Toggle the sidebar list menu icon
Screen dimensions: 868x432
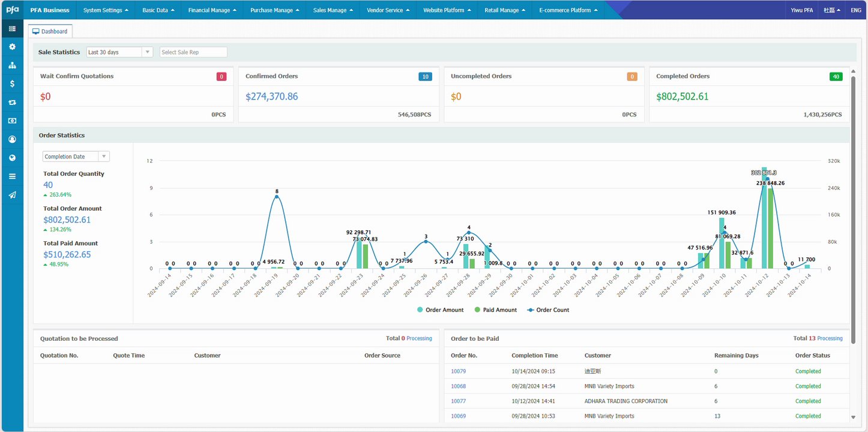(12, 29)
